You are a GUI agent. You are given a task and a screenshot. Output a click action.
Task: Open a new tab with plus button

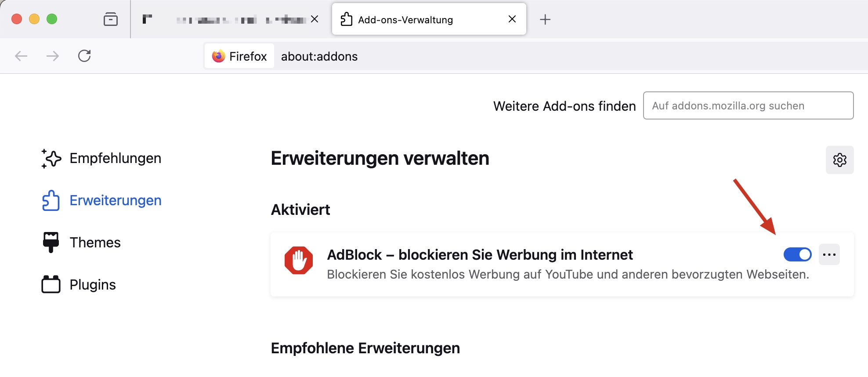click(545, 19)
